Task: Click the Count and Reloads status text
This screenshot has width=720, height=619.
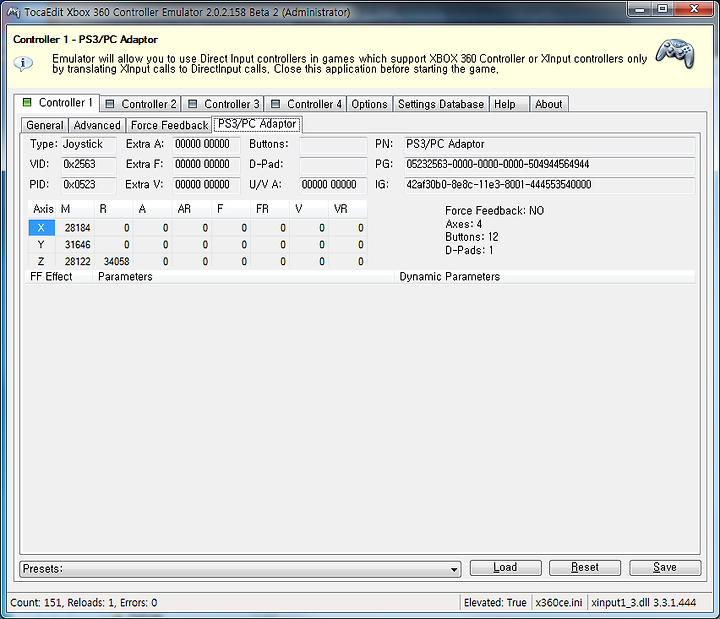Action: click(84, 602)
